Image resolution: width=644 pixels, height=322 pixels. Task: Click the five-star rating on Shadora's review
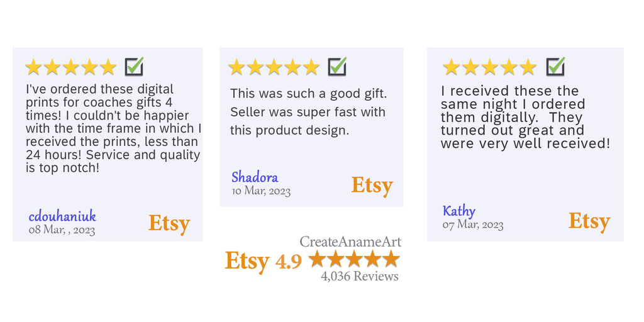coord(274,67)
